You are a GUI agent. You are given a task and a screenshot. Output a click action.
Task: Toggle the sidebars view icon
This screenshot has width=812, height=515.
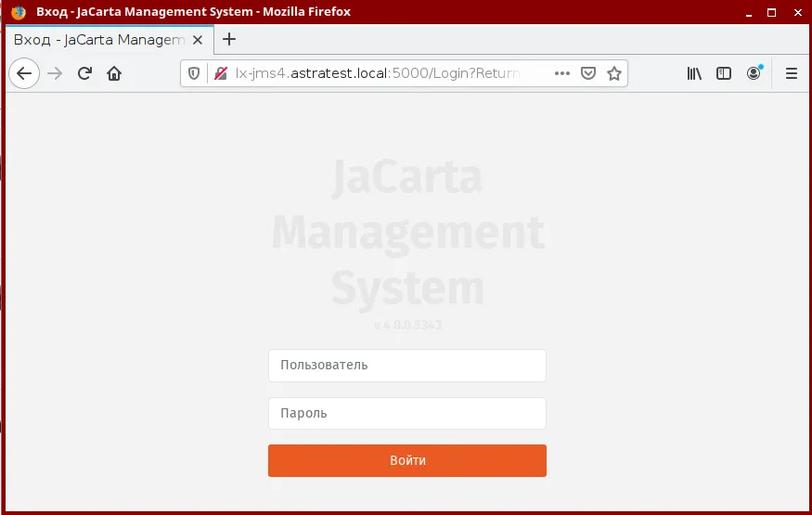coord(724,73)
